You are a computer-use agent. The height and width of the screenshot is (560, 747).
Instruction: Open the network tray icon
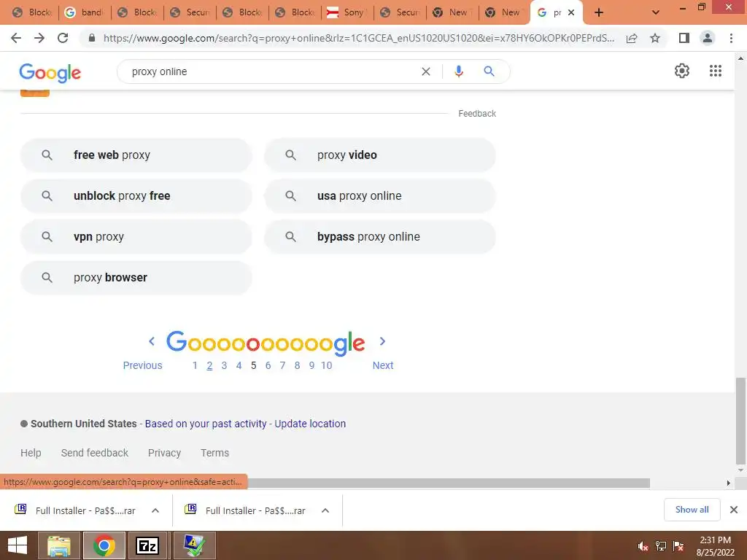[x=660, y=546]
